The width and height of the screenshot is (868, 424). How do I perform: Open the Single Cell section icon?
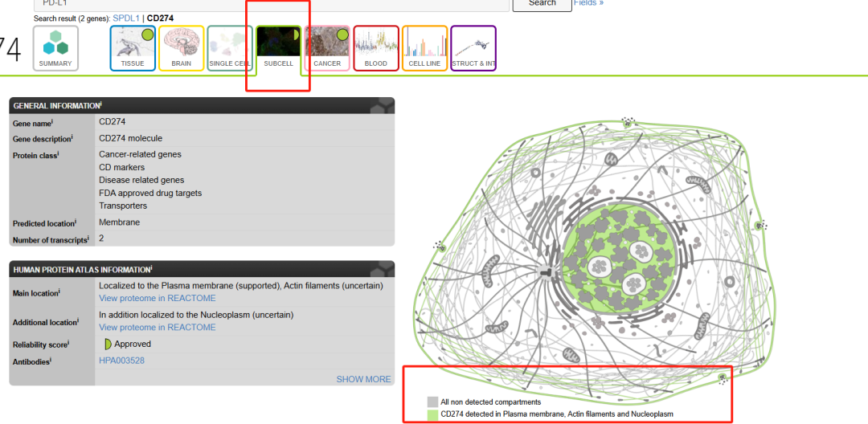pyautogui.click(x=230, y=48)
